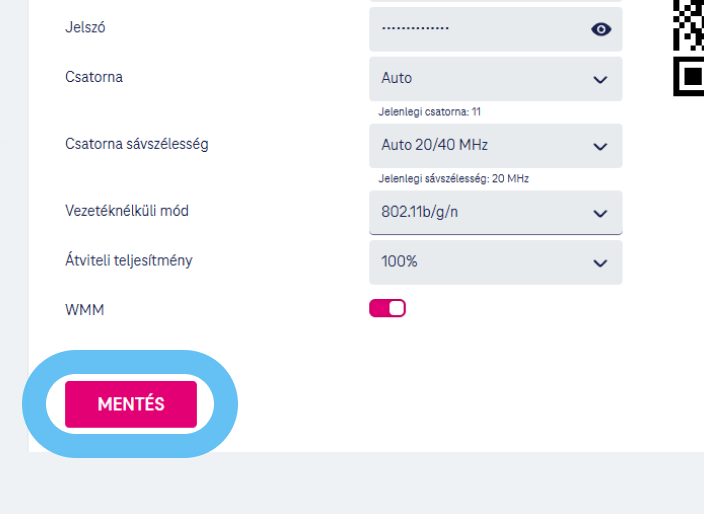This screenshot has height=514, width=704.
Task: Open the Csatorna dropdown showing Auto
Action: pyautogui.click(x=480, y=78)
